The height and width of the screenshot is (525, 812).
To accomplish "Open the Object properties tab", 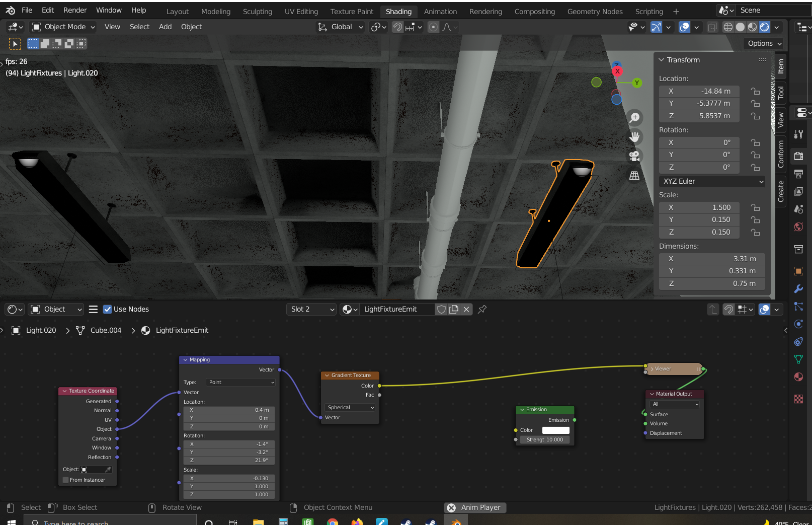I will 798,271.
